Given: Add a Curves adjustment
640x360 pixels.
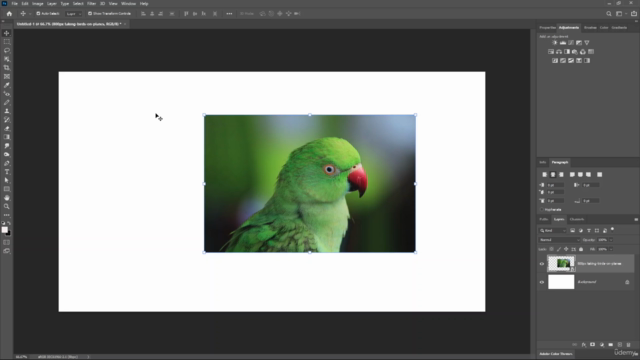Looking at the screenshot, I should (571, 42).
